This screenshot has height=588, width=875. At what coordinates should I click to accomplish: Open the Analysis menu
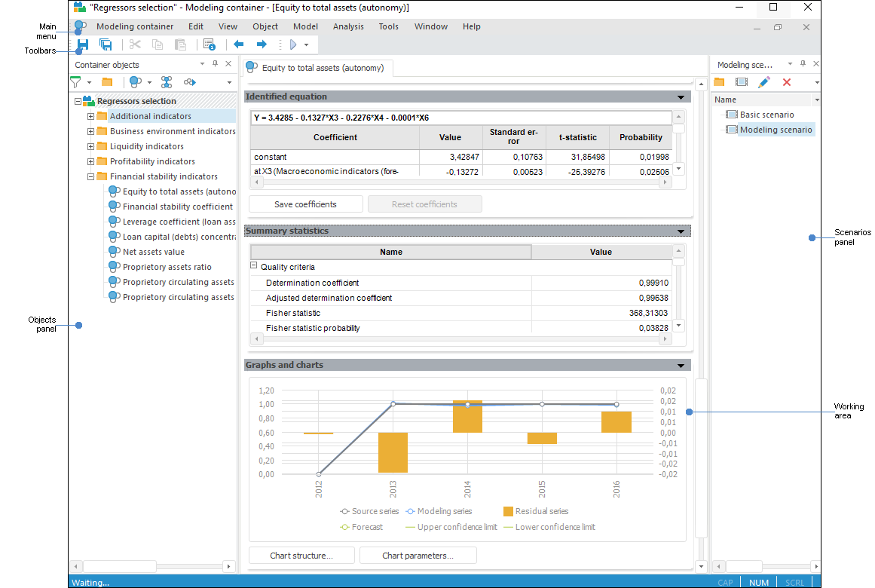pyautogui.click(x=348, y=26)
